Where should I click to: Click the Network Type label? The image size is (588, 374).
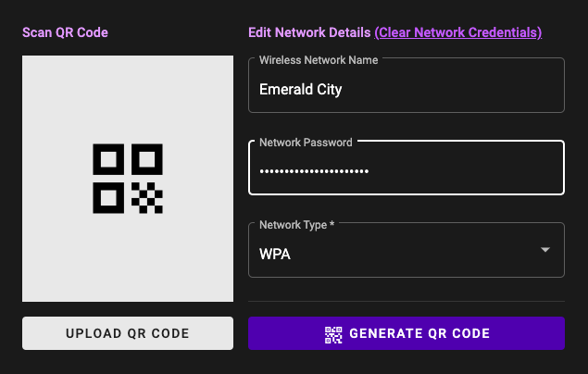click(296, 225)
